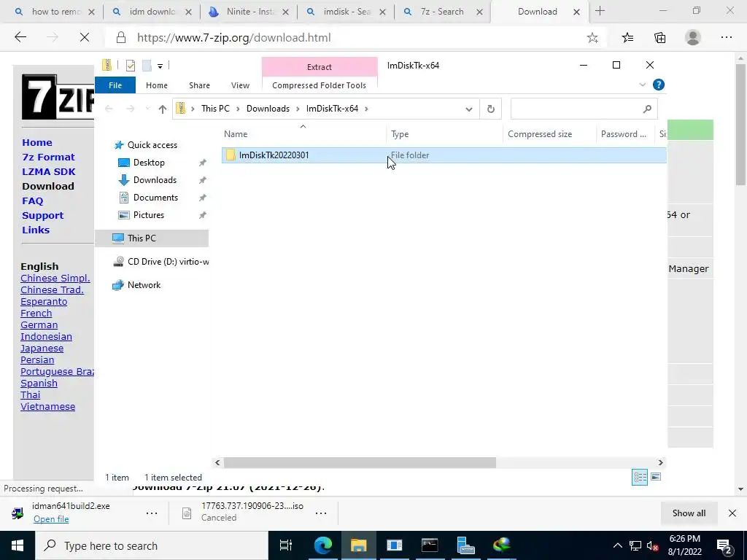Click the 7-Zip site Home link
Image resolution: width=747 pixels, height=560 pixels.
tap(37, 142)
